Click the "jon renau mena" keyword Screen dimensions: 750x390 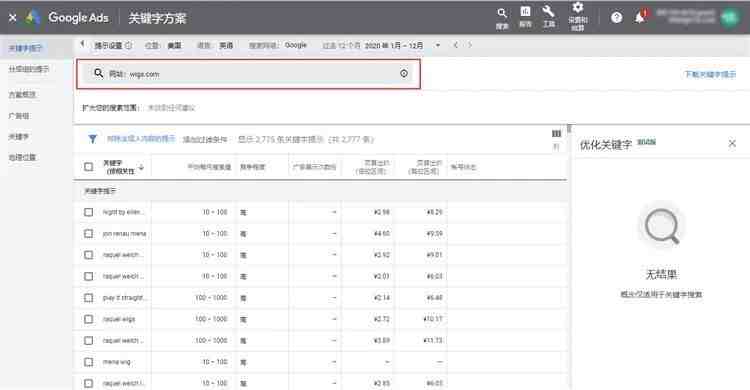(124, 234)
